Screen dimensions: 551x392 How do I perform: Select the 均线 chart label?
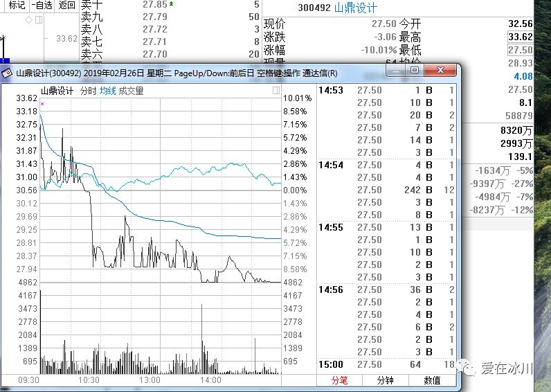pyautogui.click(x=107, y=91)
